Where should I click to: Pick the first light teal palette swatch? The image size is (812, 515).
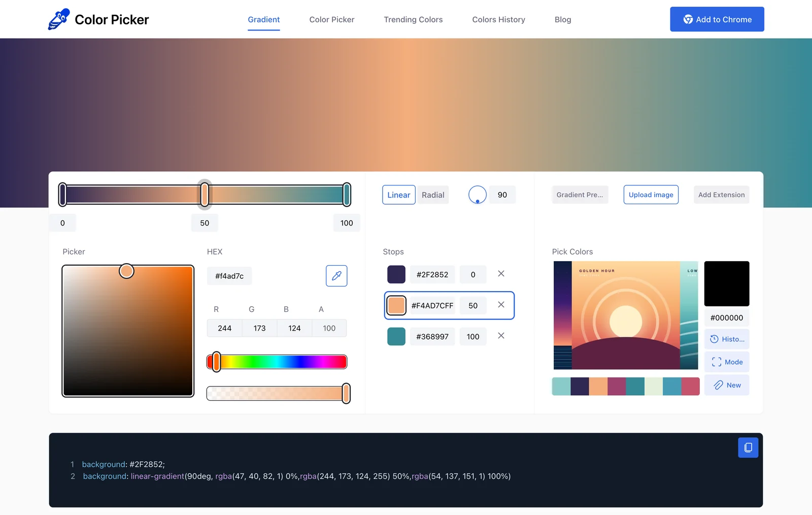[561, 387]
